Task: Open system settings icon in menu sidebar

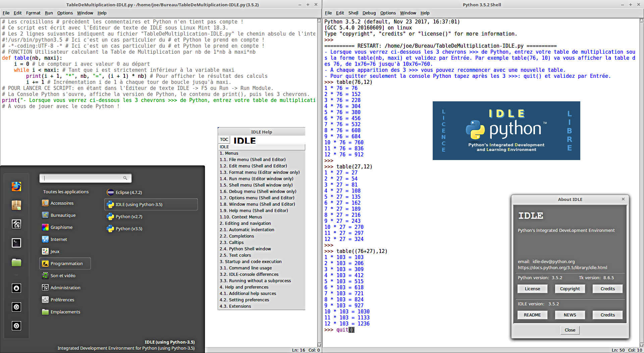Action: click(x=16, y=224)
